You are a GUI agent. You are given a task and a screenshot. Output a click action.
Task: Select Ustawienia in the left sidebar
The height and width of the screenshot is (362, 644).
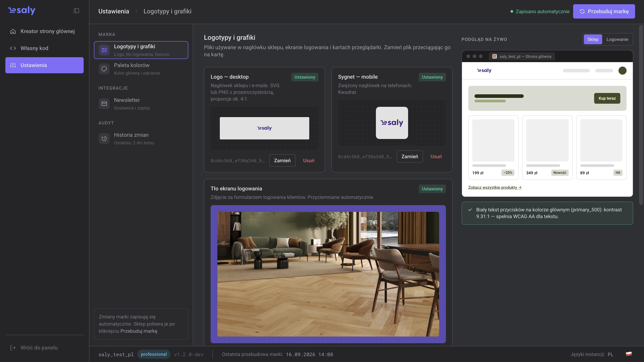click(x=44, y=65)
